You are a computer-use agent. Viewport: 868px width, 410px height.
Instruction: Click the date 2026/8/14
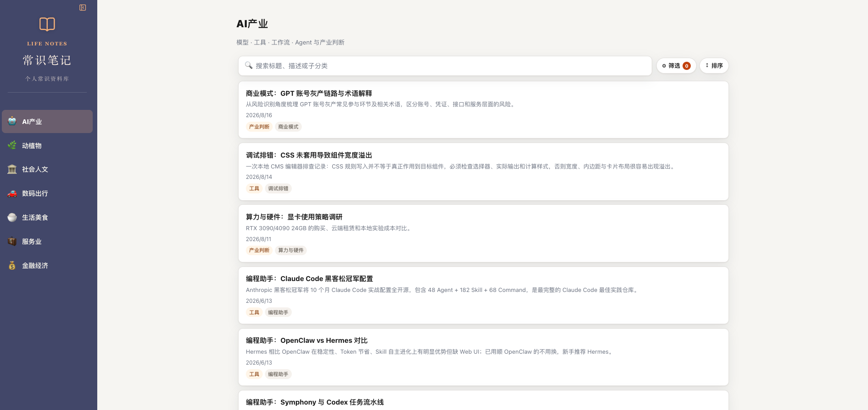click(259, 177)
